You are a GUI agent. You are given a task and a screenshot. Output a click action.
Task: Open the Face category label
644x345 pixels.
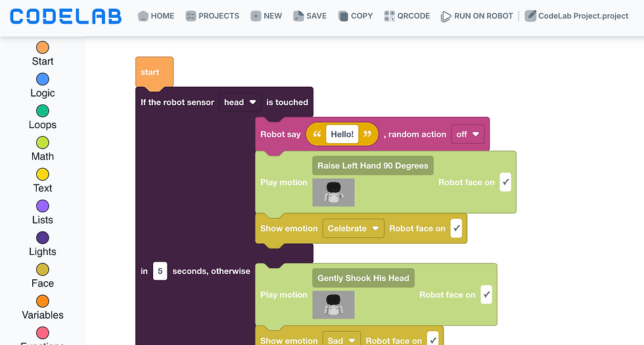(x=43, y=283)
